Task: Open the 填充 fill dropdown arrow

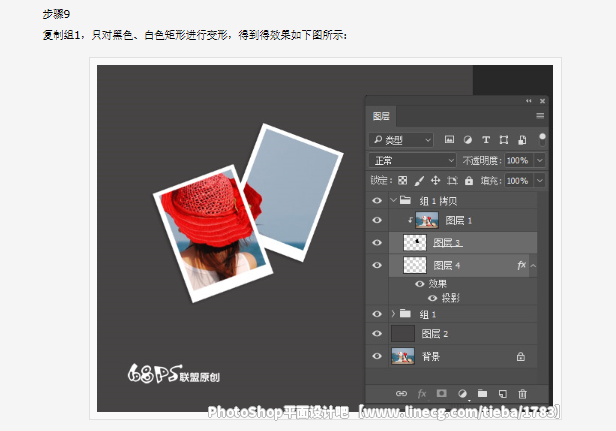Action: tap(540, 180)
